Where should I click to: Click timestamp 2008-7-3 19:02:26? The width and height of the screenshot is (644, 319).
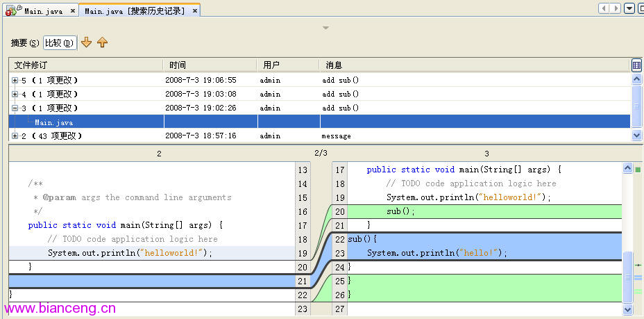[x=201, y=108]
